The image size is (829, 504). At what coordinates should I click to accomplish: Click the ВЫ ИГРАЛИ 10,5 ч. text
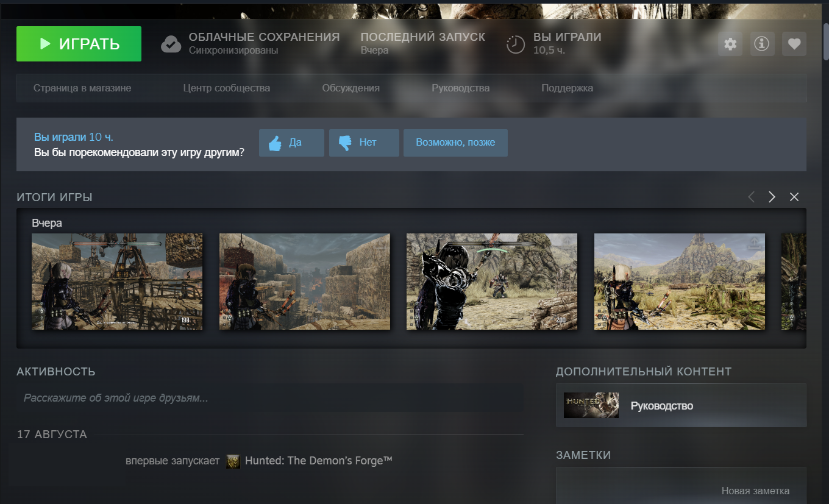point(567,43)
